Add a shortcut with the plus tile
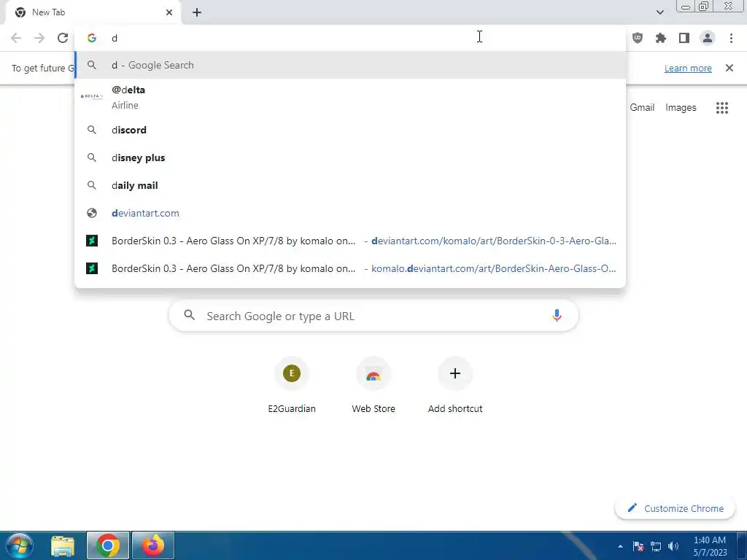Screen dimensions: 747x560 click(x=455, y=386)
